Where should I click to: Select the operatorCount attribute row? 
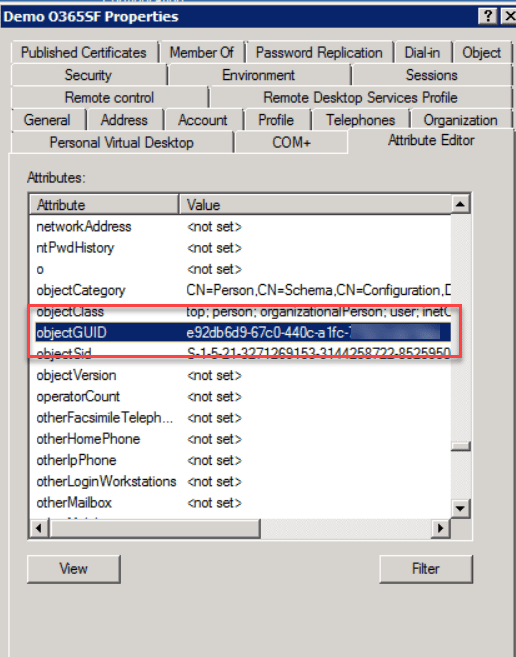[240, 396]
